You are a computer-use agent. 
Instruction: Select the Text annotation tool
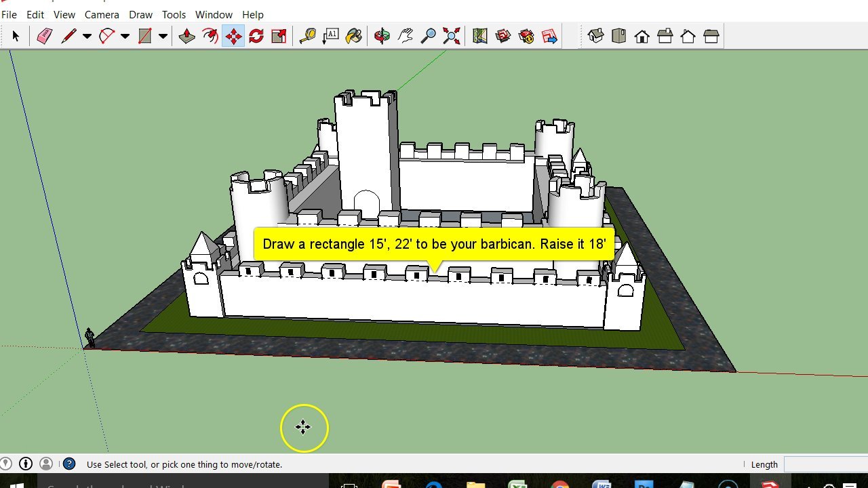click(x=330, y=35)
